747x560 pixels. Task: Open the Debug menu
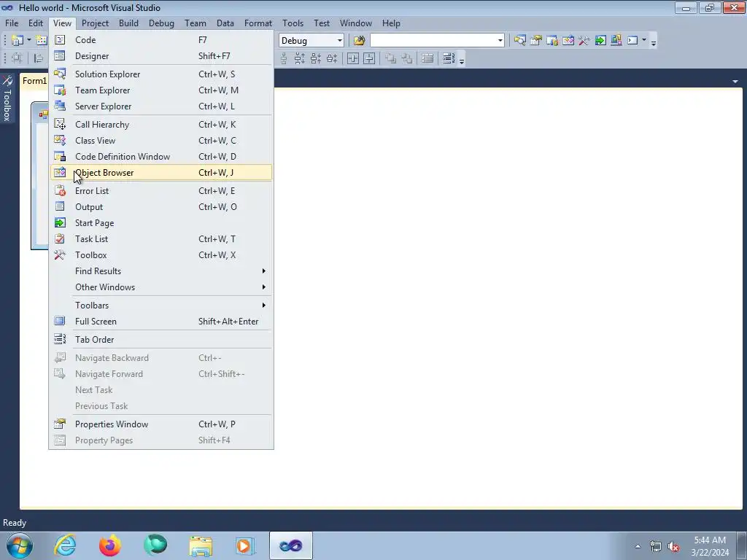(161, 23)
